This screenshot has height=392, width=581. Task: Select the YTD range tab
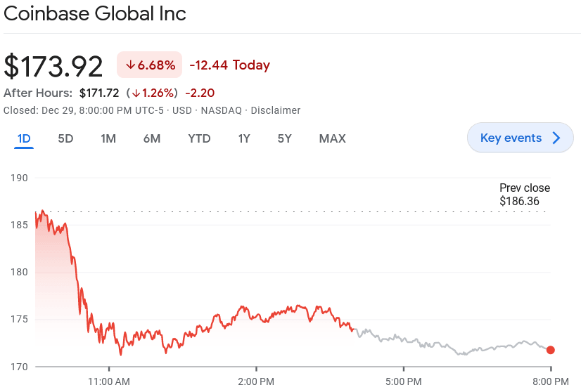[x=199, y=138]
